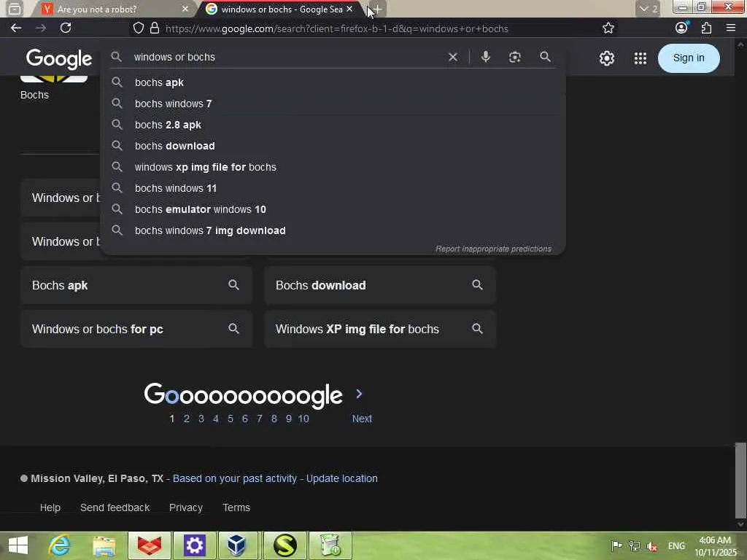Click the Next results link
Image resolution: width=747 pixels, height=560 pixels.
[x=362, y=419]
